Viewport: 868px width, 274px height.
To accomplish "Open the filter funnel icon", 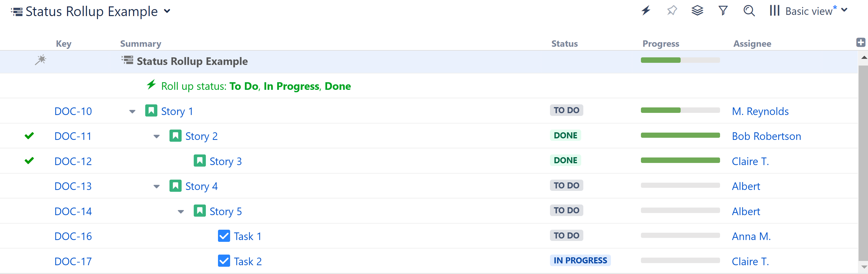I will click(x=723, y=11).
